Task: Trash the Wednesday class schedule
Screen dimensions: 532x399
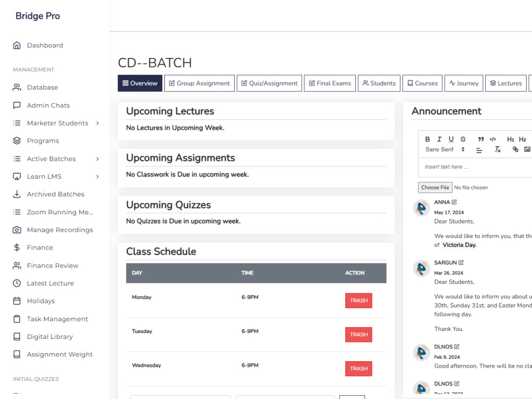Action: (359, 369)
